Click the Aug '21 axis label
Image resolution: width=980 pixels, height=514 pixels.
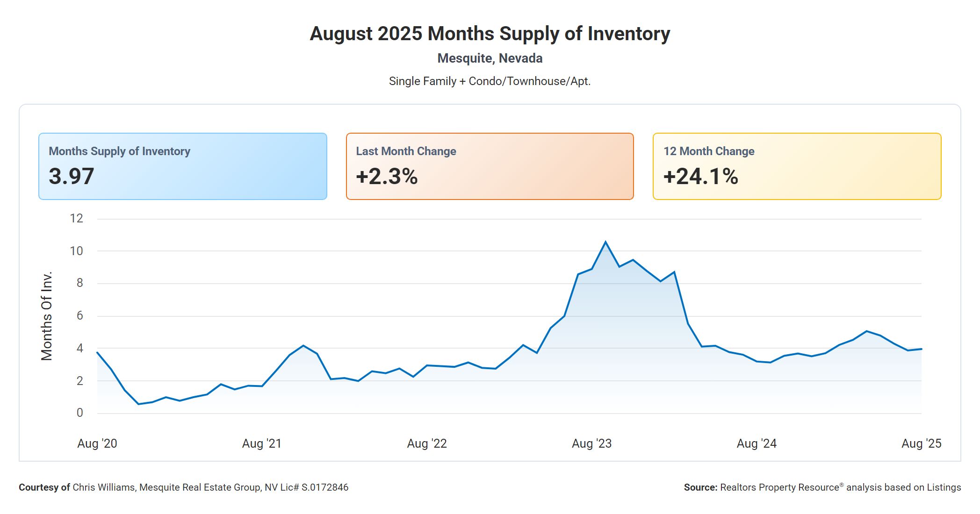click(x=262, y=443)
